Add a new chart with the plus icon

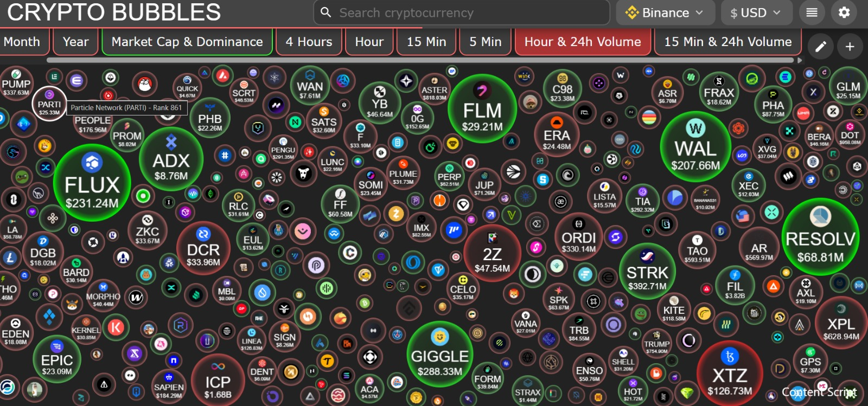point(850,47)
